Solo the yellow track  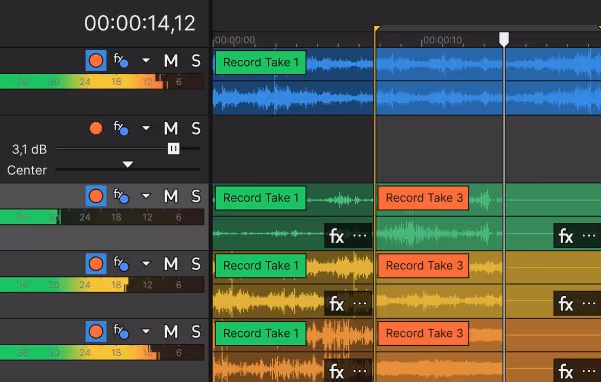tap(196, 264)
